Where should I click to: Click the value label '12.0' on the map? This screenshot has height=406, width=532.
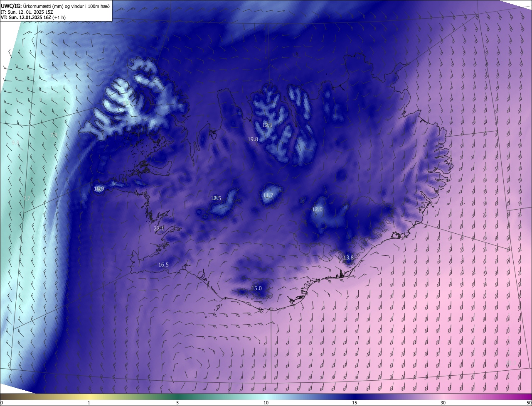[x=317, y=210]
